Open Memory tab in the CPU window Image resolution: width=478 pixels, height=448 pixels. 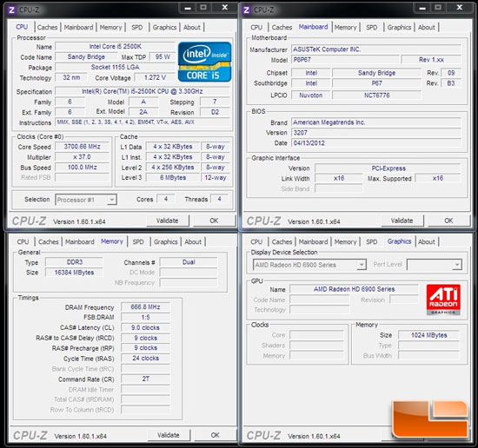tap(110, 27)
